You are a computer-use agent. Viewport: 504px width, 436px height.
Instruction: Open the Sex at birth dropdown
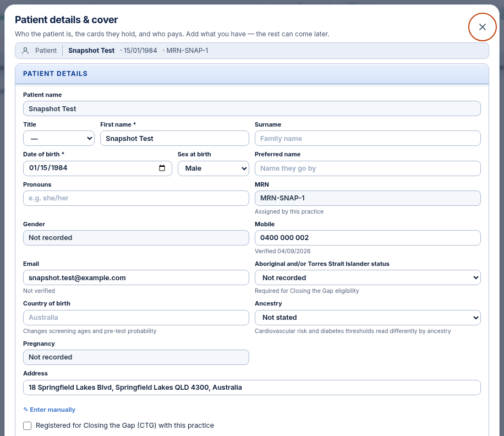click(x=213, y=168)
